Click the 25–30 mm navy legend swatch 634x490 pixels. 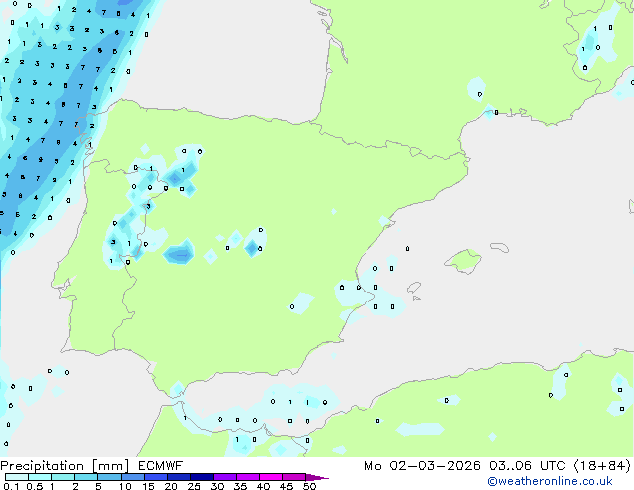click(201, 477)
